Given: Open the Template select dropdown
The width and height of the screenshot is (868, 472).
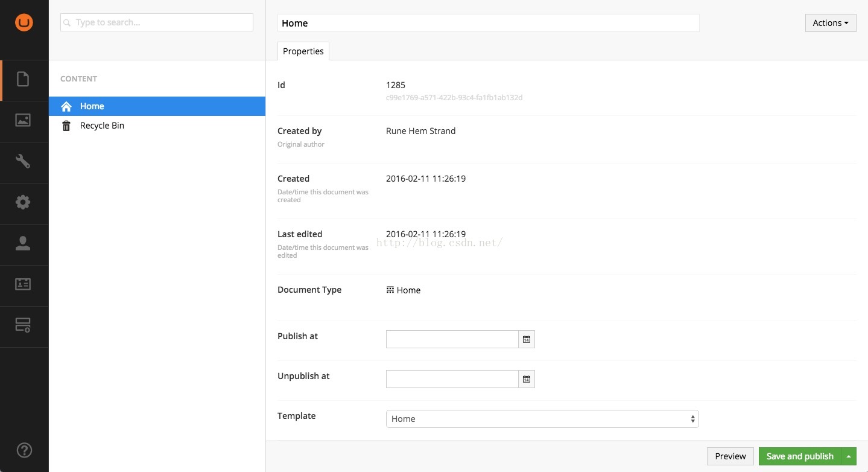Looking at the screenshot, I should tap(542, 419).
